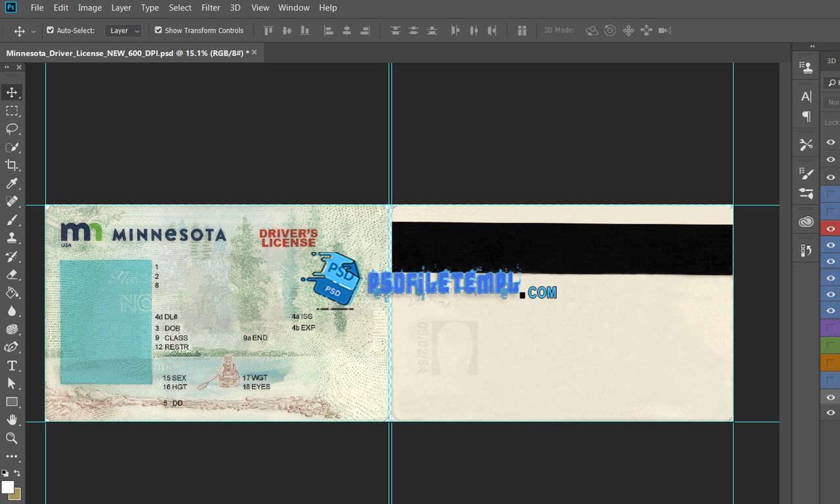The width and height of the screenshot is (840, 504).
Task: Open the Tool Presets panel icon
Action: (807, 144)
